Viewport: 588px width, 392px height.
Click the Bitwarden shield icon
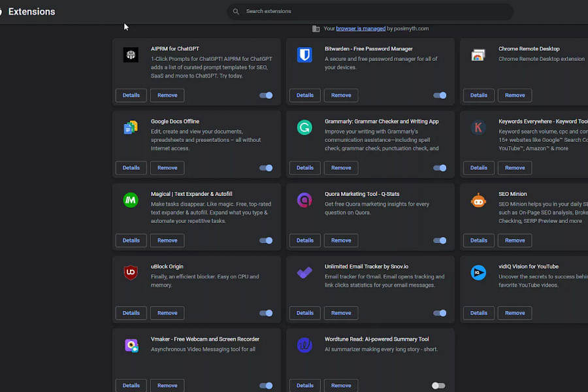click(x=304, y=55)
